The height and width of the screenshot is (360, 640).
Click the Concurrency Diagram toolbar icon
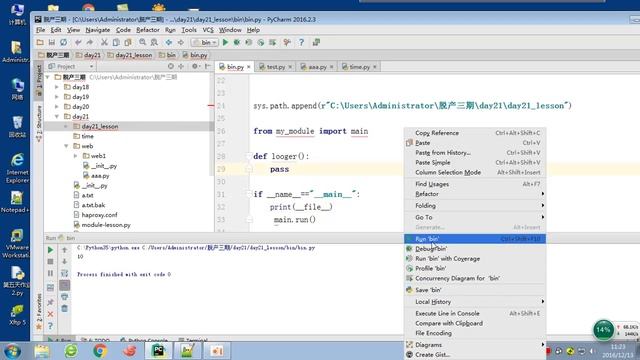[272, 42]
